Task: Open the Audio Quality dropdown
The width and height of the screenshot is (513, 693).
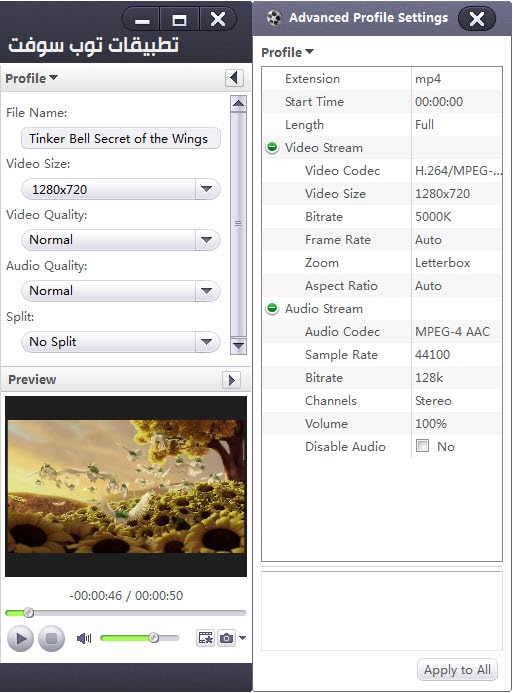Action: pyautogui.click(x=121, y=291)
